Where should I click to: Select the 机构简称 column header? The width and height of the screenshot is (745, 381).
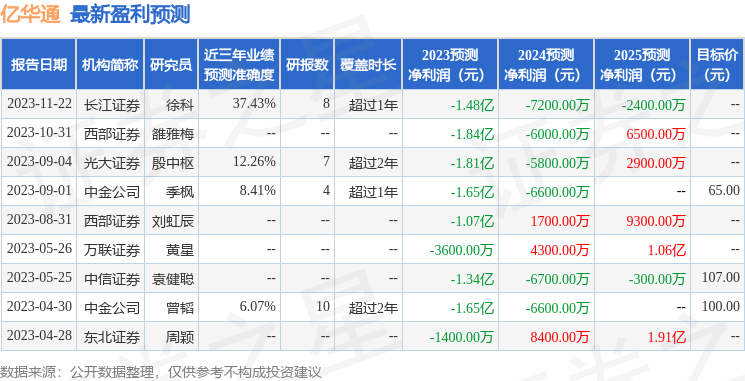110,64
